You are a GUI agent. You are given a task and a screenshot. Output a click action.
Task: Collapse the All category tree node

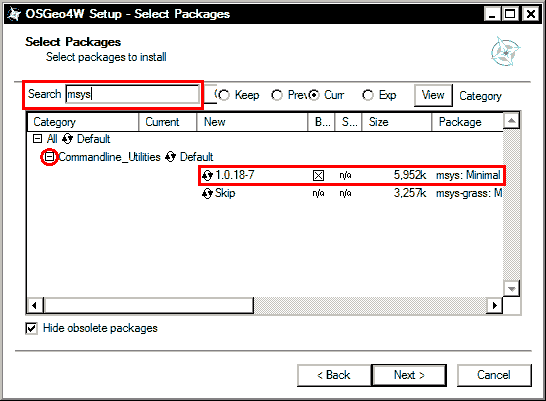click(x=37, y=139)
